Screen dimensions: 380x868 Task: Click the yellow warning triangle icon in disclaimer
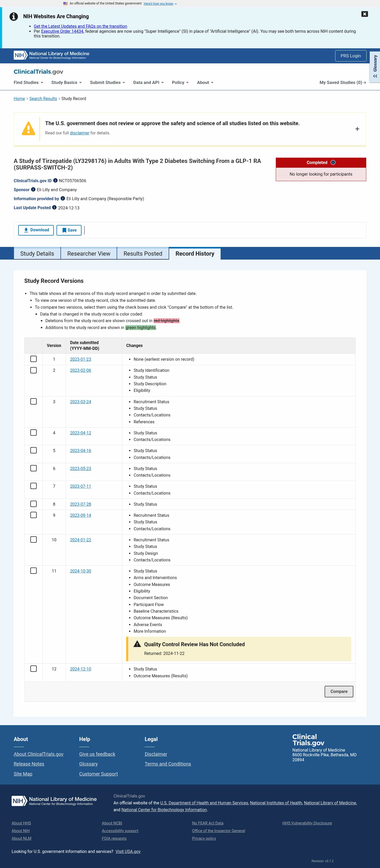28,129
